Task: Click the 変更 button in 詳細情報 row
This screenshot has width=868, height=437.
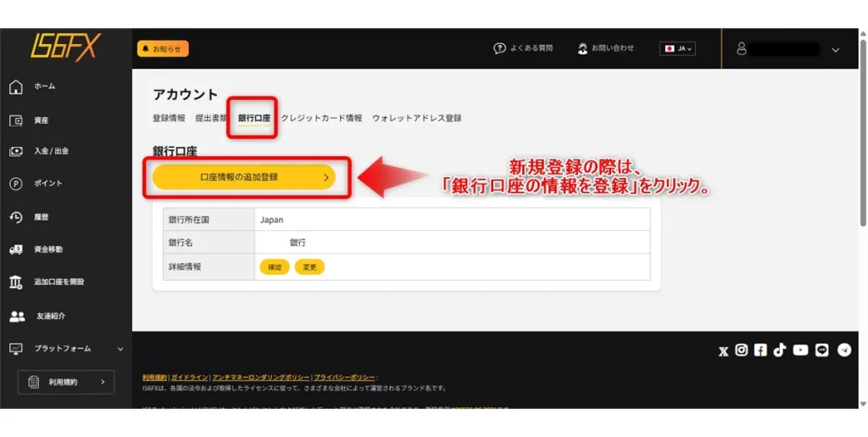Action: click(309, 267)
